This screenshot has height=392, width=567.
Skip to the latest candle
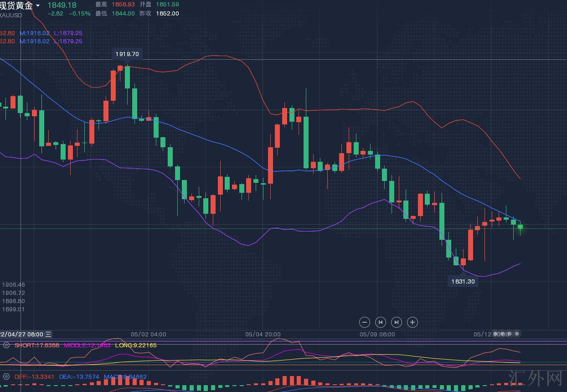point(397,322)
